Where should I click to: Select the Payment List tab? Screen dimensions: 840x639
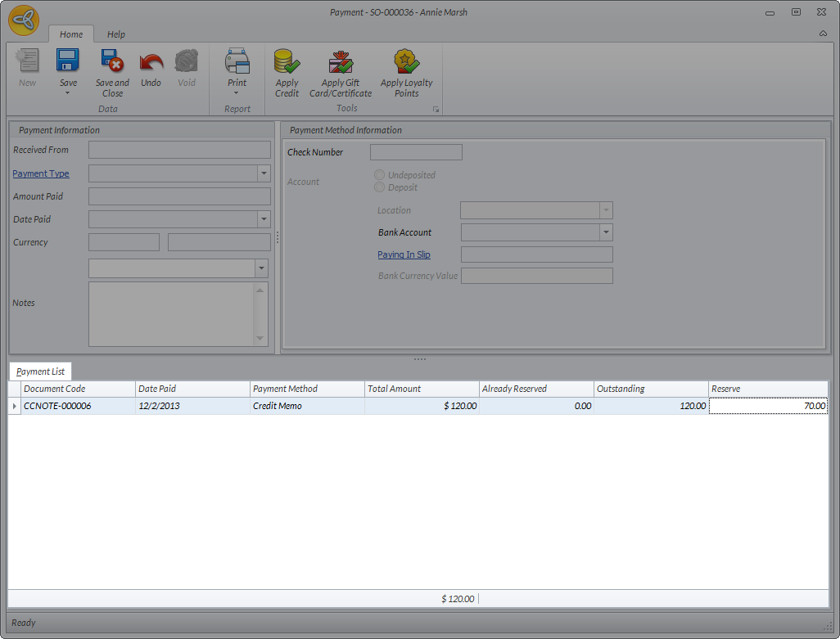(40, 371)
